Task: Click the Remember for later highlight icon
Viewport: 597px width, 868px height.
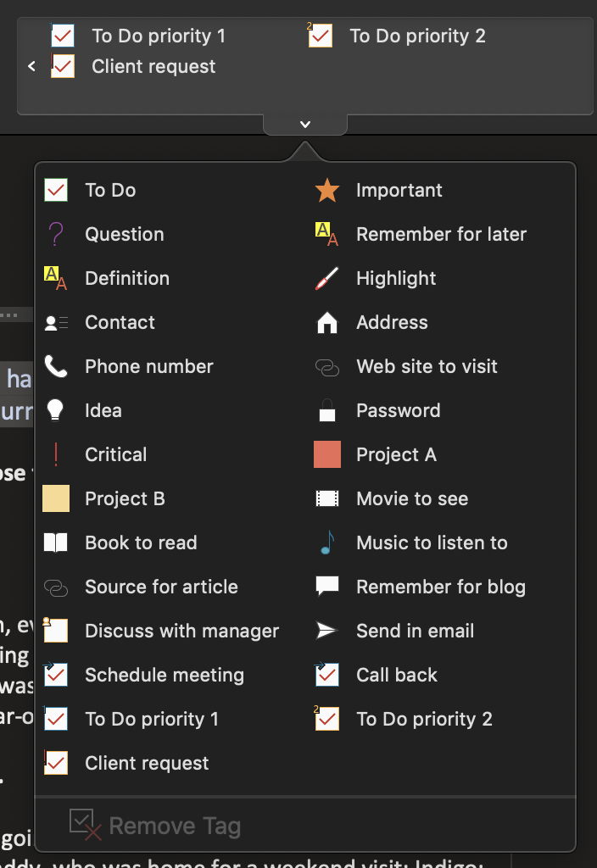Action: pos(326,234)
